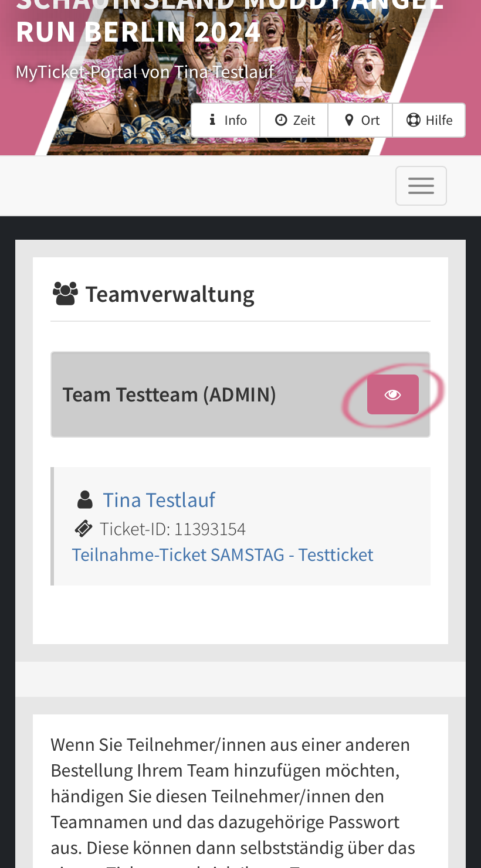Image resolution: width=481 pixels, height=868 pixels.
Task: Select the clock icon next to Zeit
Action: click(x=280, y=120)
